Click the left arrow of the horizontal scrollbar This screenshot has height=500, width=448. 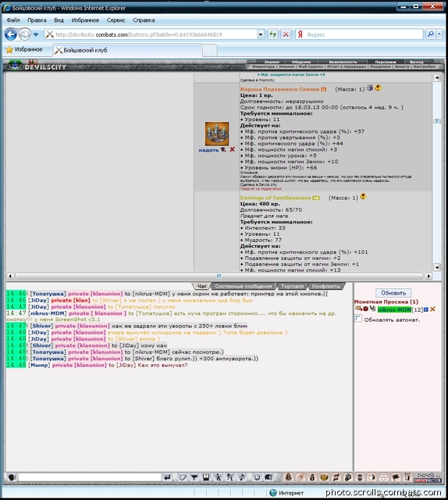coord(10,276)
